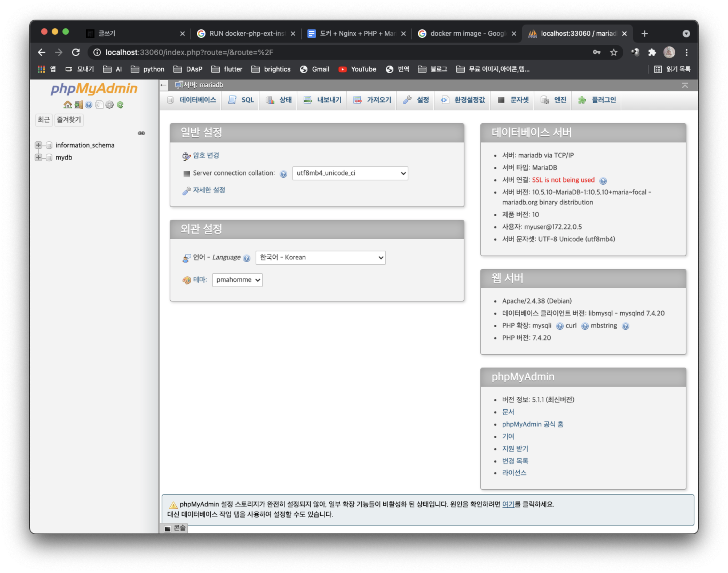Open the Server connection collation dropdown
This screenshot has height=573, width=728.
coord(350,173)
